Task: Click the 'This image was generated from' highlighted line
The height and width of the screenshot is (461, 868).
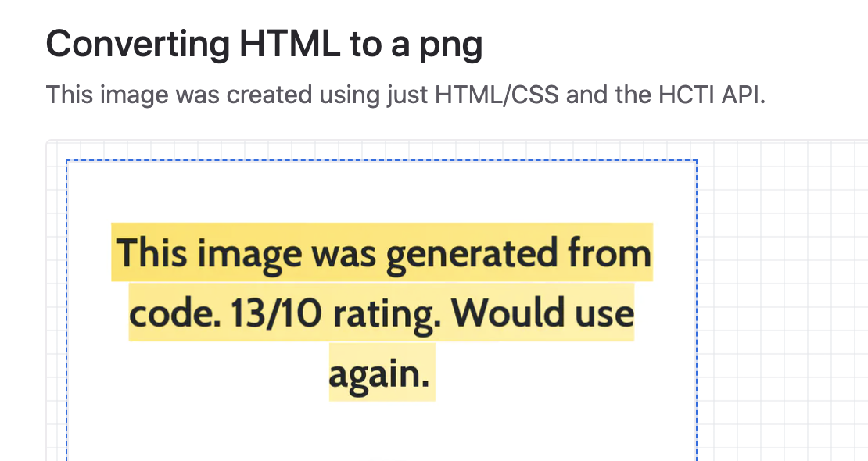Action: coord(382,252)
